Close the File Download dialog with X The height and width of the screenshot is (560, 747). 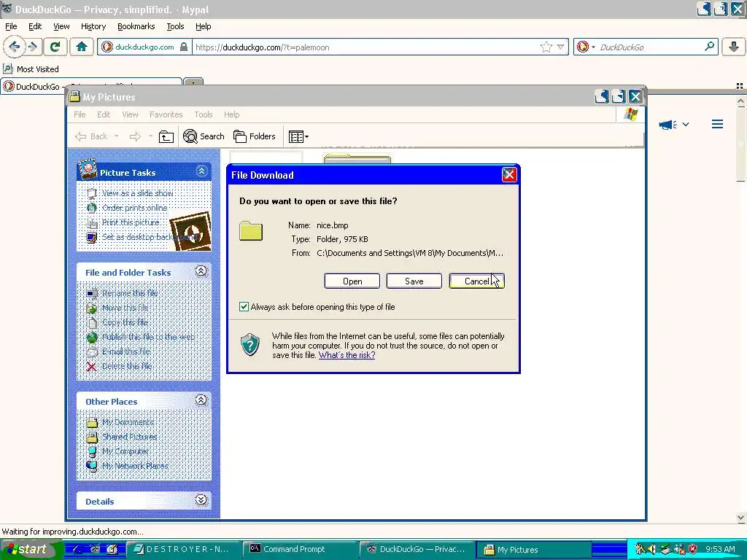click(508, 175)
